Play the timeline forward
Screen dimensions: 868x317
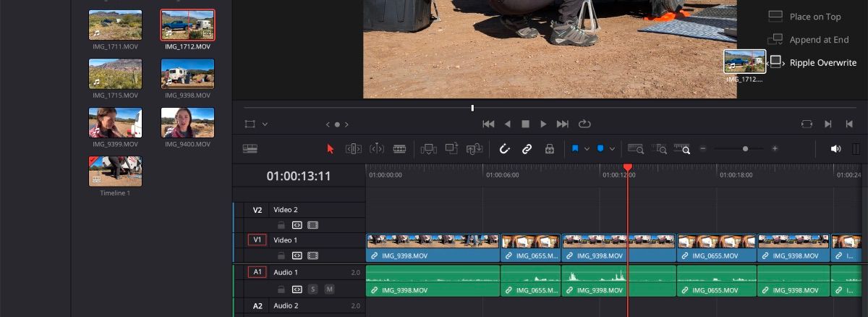[x=544, y=124]
